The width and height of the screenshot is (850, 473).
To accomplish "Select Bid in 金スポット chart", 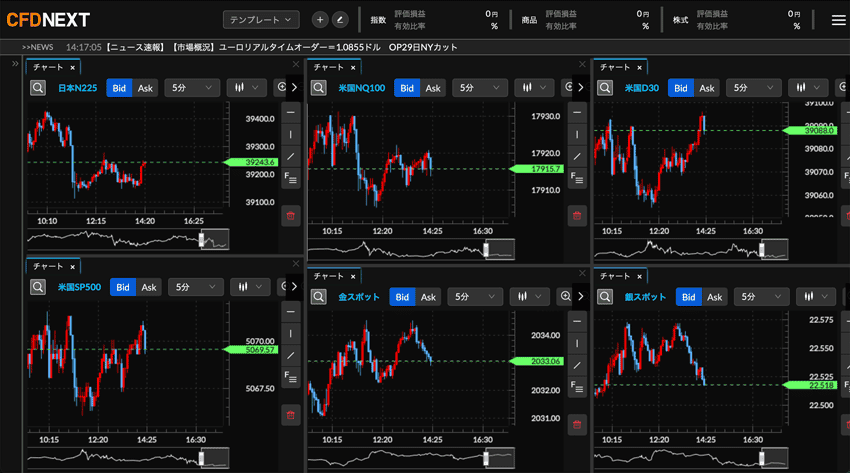I will (x=402, y=297).
